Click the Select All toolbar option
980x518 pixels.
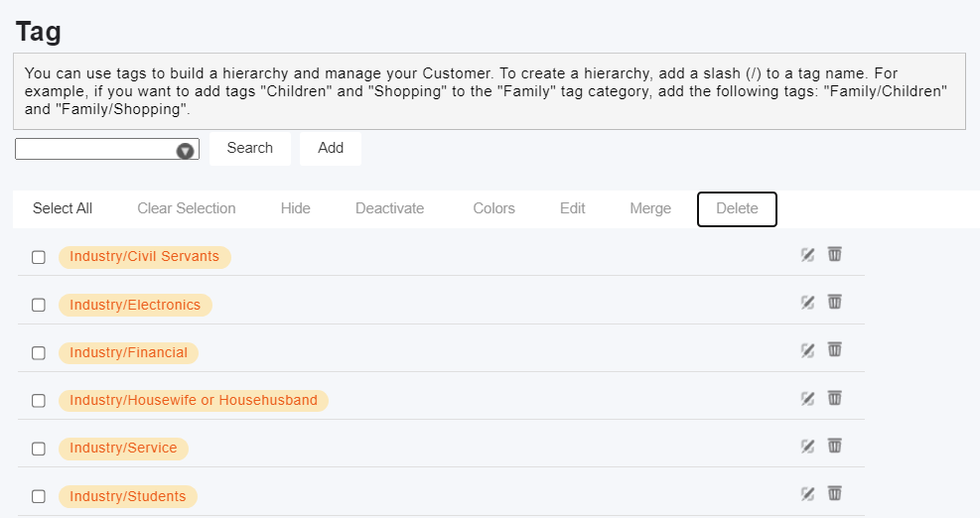[63, 208]
